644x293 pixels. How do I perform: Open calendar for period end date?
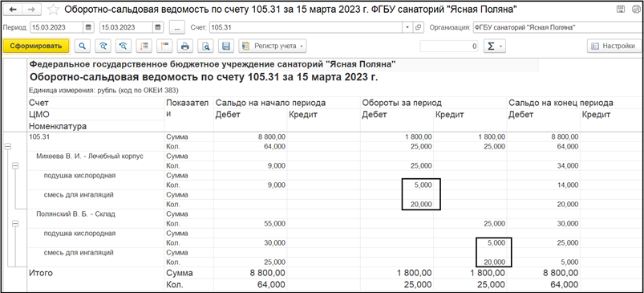(x=158, y=27)
